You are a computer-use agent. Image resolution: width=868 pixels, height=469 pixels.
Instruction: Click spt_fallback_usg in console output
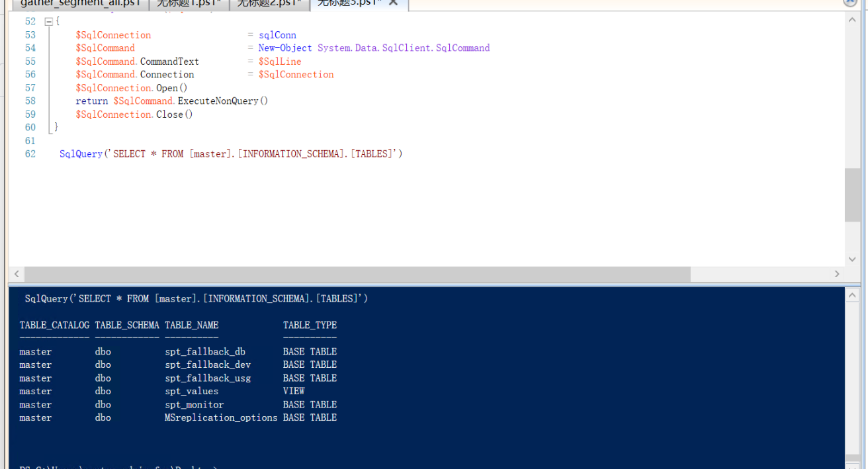pyautogui.click(x=208, y=378)
